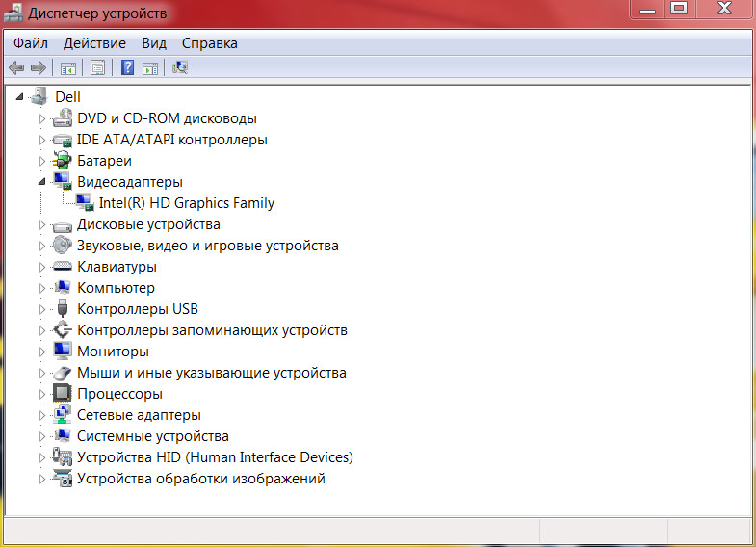Image resolution: width=756 pixels, height=547 pixels.
Task: Click the Intel(R) HD Graphics Family device icon
Action: point(86,203)
